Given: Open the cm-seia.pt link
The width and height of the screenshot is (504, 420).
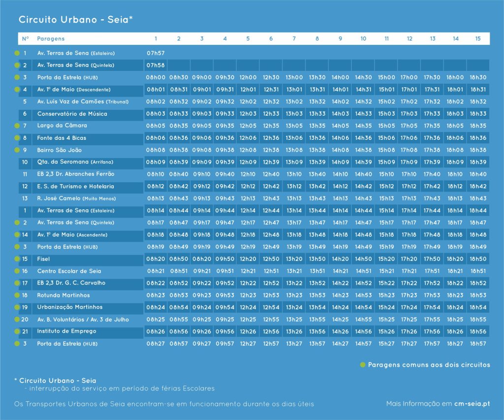Looking at the screenshot, I should (x=472, y=404).
